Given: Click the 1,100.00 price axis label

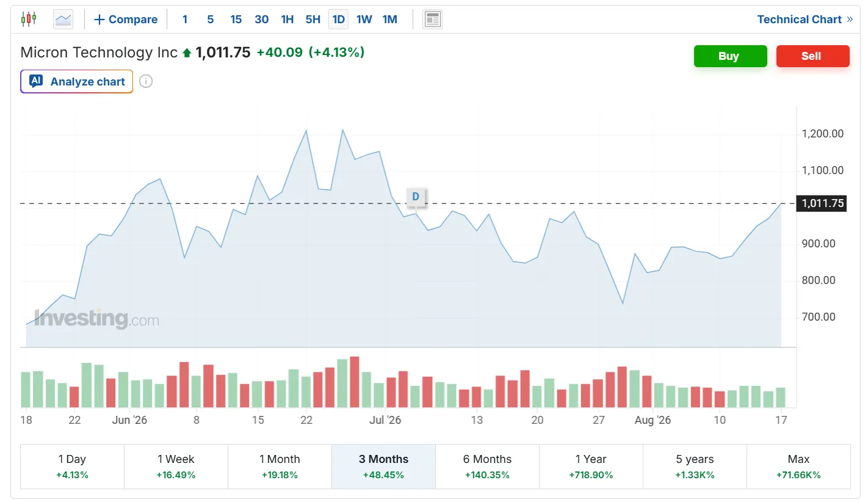Looking at the screenshot, I should click(823, 170).
